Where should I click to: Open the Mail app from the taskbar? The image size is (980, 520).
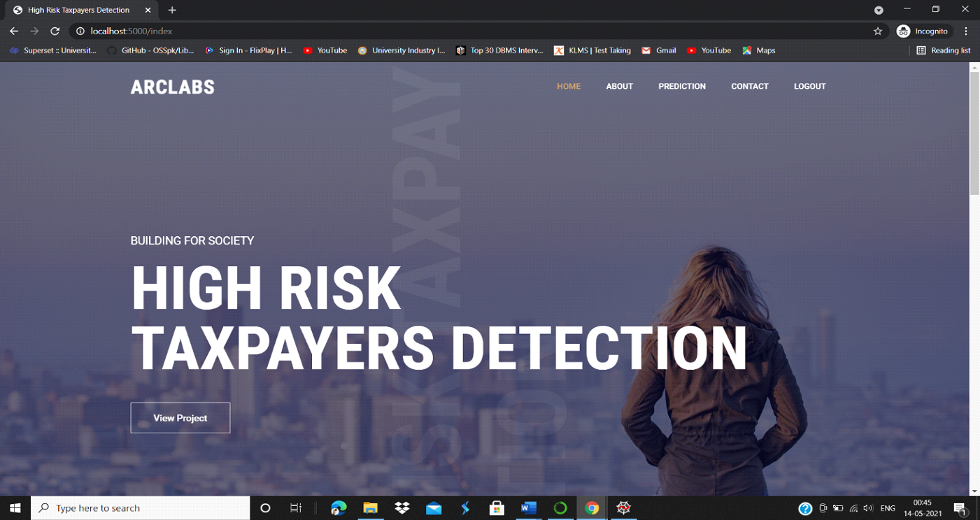[434, 508]
